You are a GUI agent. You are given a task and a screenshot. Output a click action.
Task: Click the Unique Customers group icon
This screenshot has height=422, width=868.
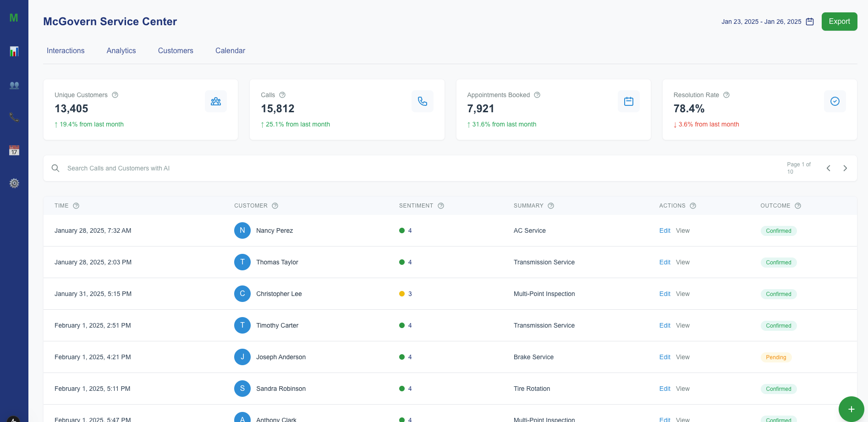pyautogui.click(x=216, y=101)
